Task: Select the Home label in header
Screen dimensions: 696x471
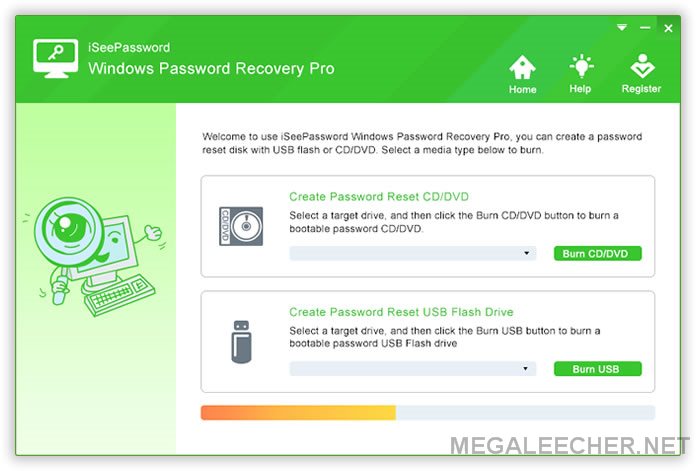Action: tap(522, 89)
